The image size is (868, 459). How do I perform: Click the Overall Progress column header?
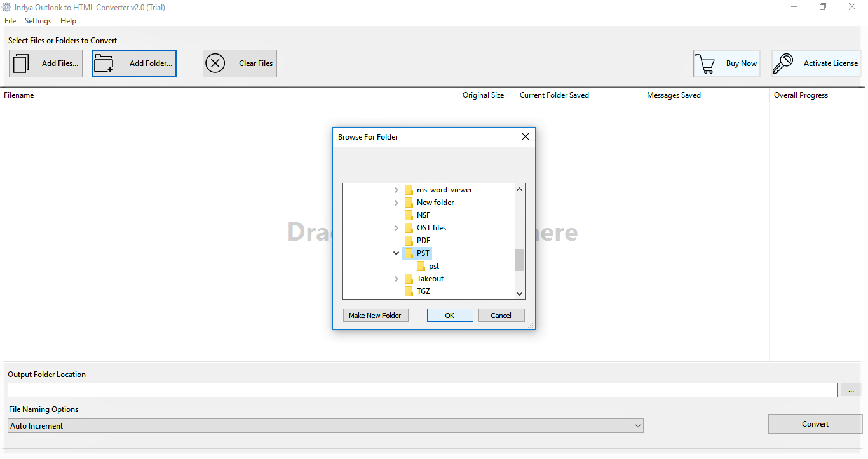[801, 95]
